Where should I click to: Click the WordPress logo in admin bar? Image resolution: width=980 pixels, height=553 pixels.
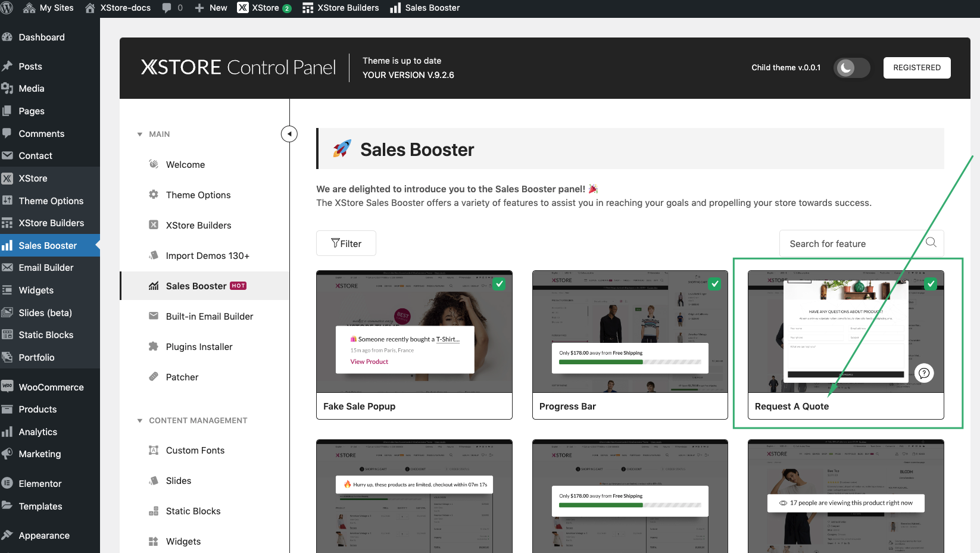(7, 8)
